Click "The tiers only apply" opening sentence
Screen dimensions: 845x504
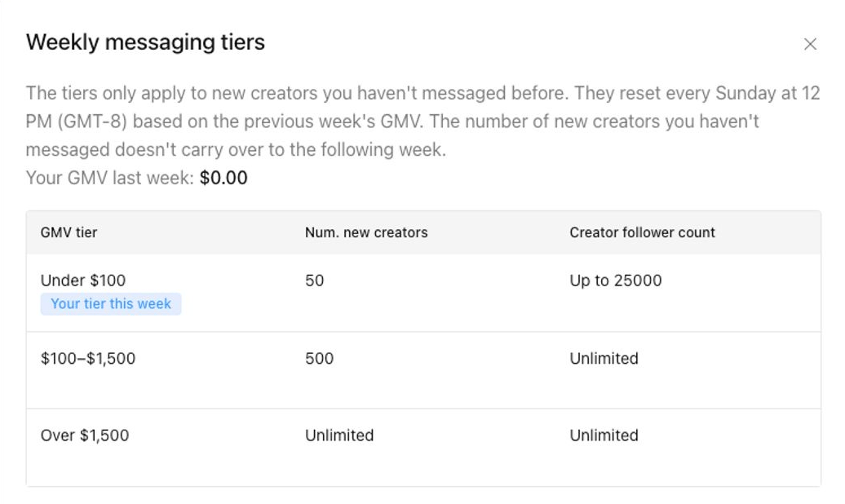click(x=106, y=93)
